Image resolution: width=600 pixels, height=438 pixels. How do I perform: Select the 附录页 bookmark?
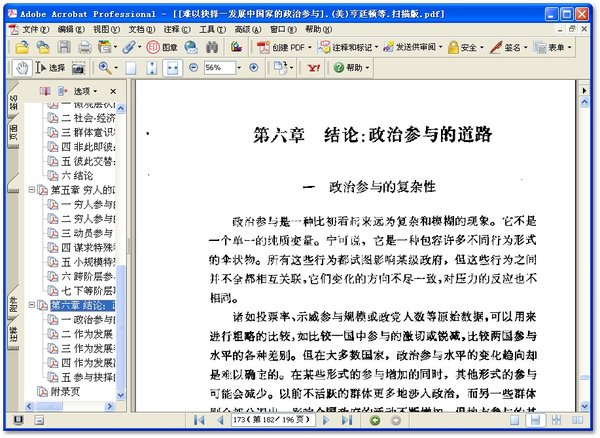[x=65, y=391]
